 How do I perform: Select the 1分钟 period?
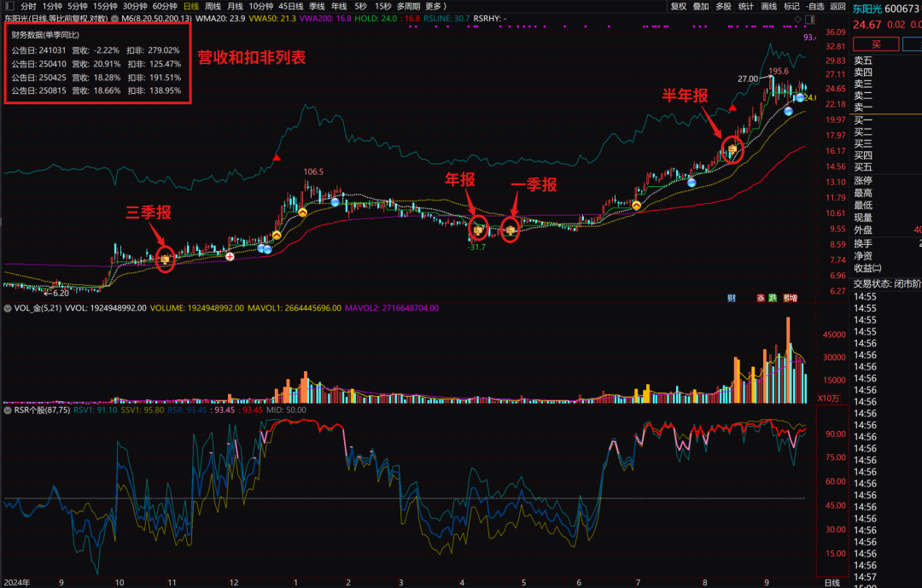[52, 7]
